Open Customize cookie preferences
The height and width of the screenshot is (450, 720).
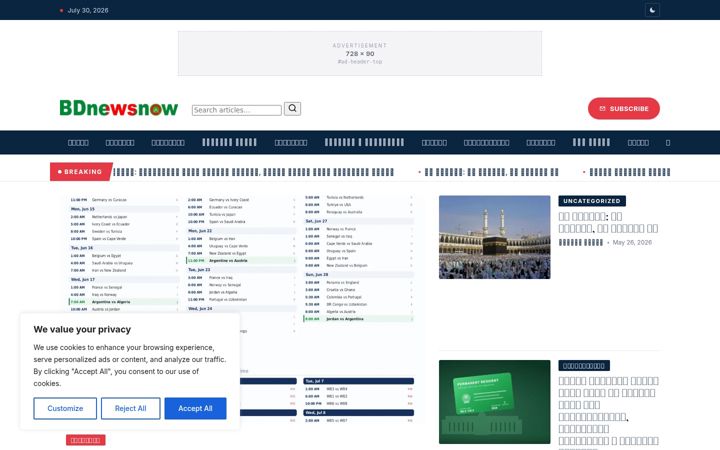65,408
